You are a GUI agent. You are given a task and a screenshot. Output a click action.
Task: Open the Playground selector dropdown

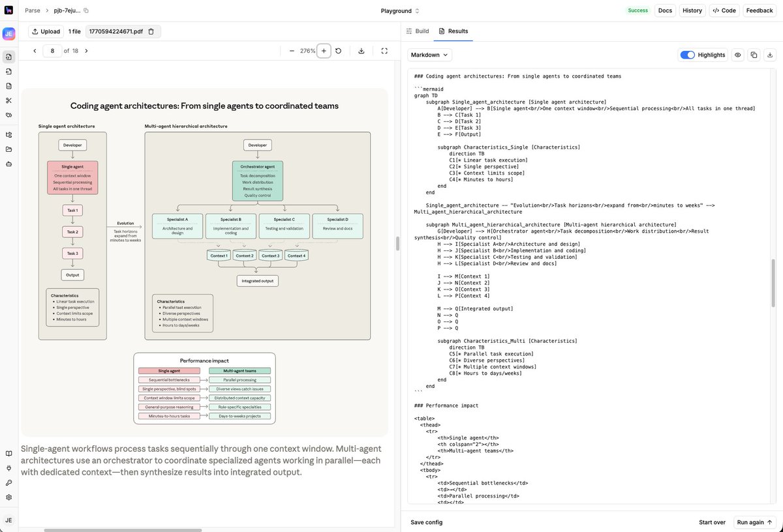[400, 10]
